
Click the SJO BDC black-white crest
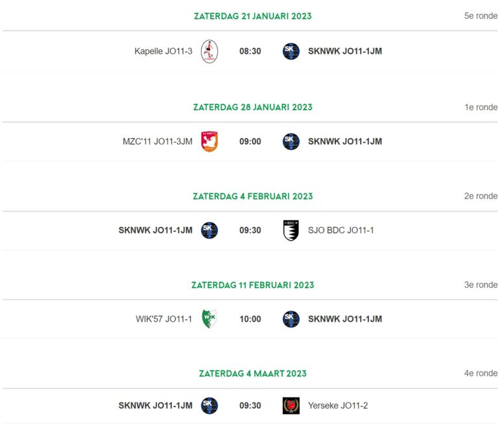pos(291,230)
